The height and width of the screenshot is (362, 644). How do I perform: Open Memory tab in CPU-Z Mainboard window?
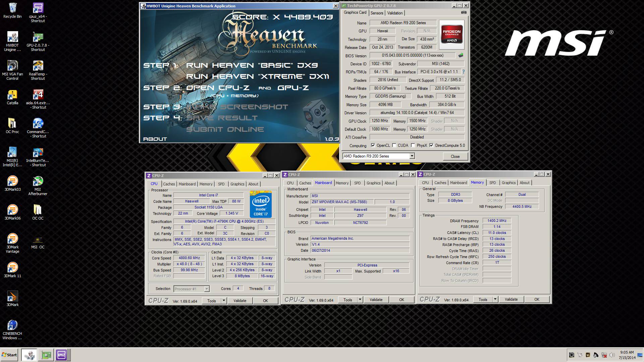(x=342, y=183)
